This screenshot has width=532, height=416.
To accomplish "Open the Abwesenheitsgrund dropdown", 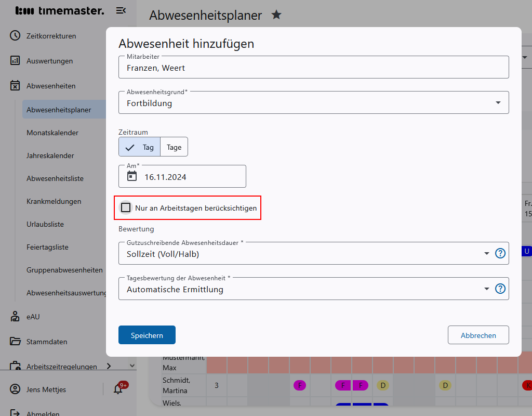I will click(499, 102).
